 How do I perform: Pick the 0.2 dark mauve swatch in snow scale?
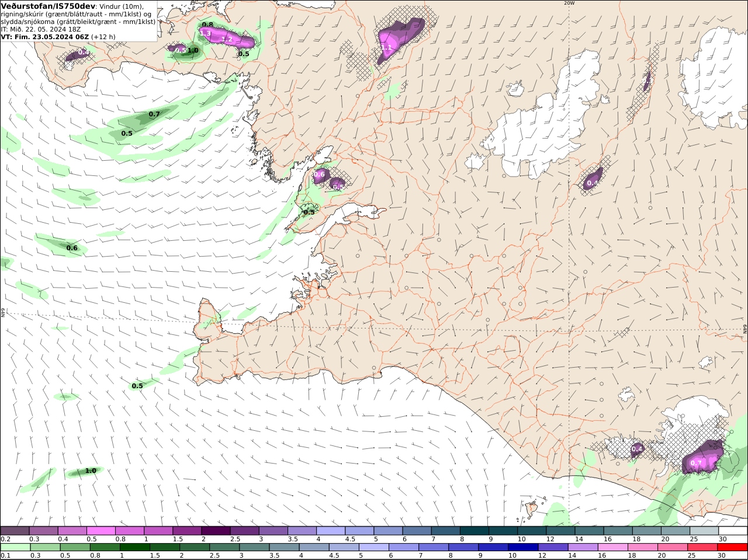pyautogui.click(x=15, y=531)
